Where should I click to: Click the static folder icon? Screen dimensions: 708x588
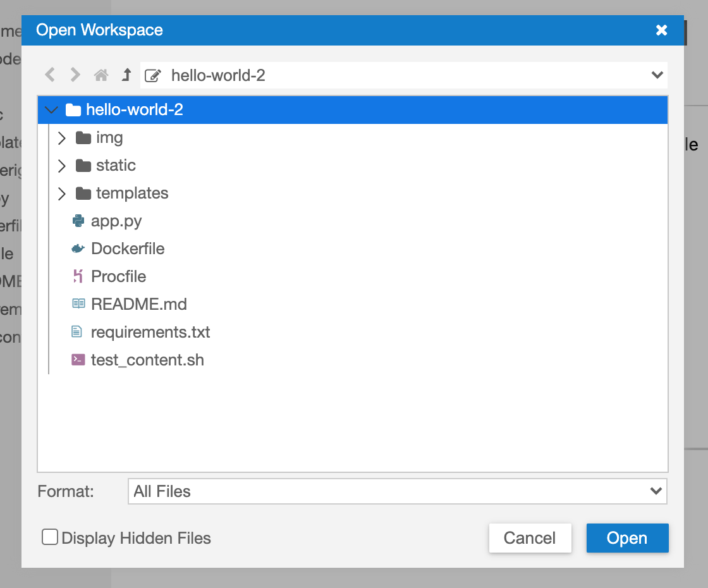click(83, 166)
